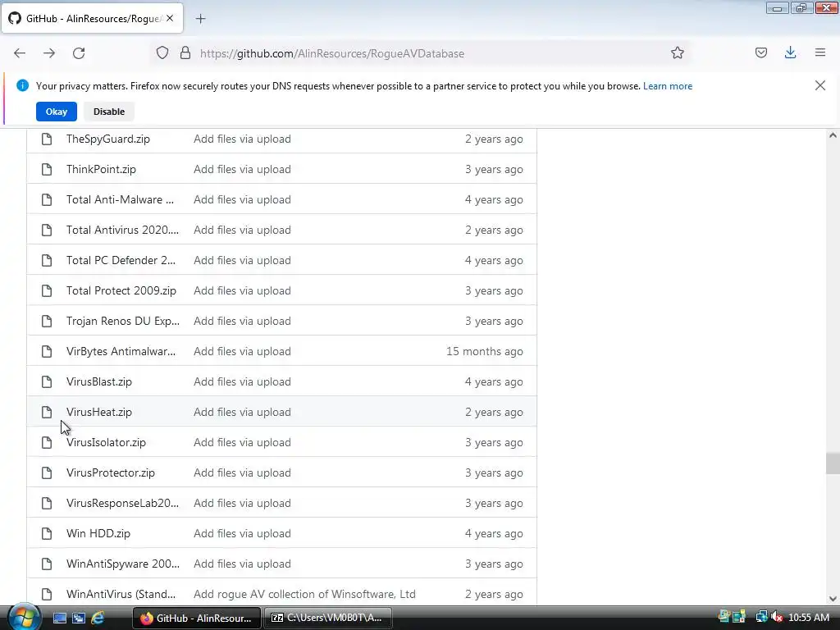Reload the current GitHub page
The width and height of the screenshot is (840, 630).
click(79, 53)
